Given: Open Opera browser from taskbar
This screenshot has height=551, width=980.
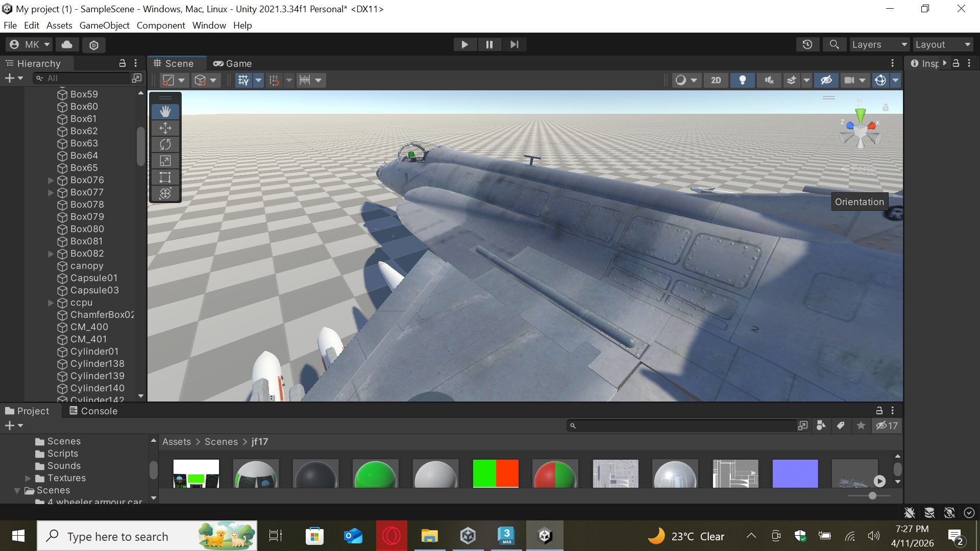Looking at the screenshot, I should (x=392, y=536).
